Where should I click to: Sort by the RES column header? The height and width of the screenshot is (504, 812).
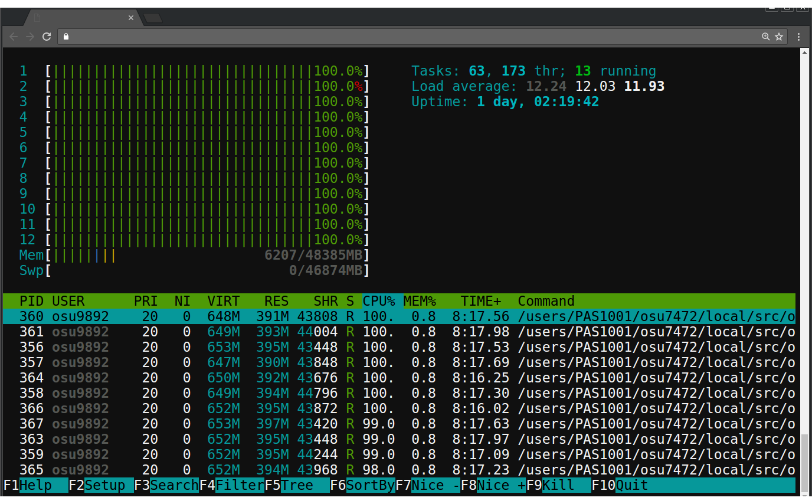277,301
